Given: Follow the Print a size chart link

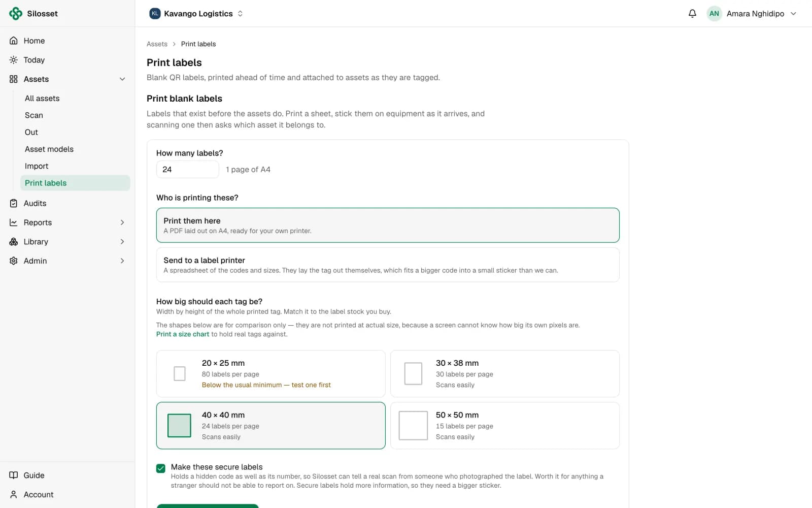Looking at the screenshot, I should pyautogui.click(x=183, y=334).
